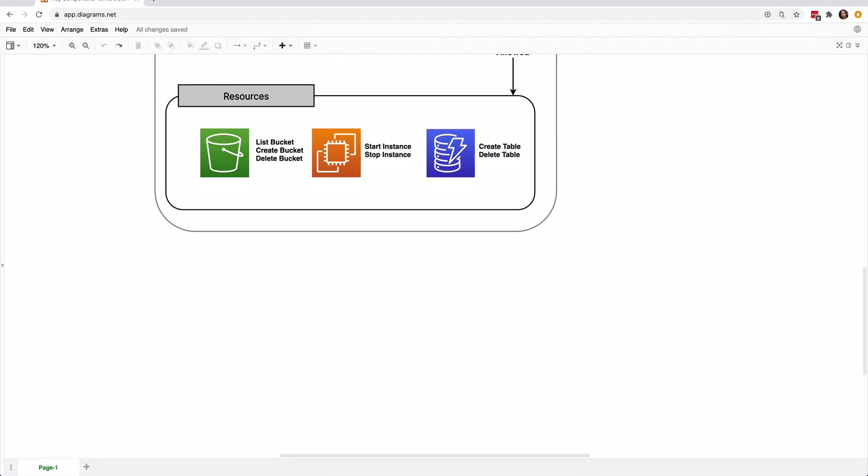Image resolution: width=868 pixels, height=476 pixels.
Task: Undo the last action
Action: tap(104, 46)
